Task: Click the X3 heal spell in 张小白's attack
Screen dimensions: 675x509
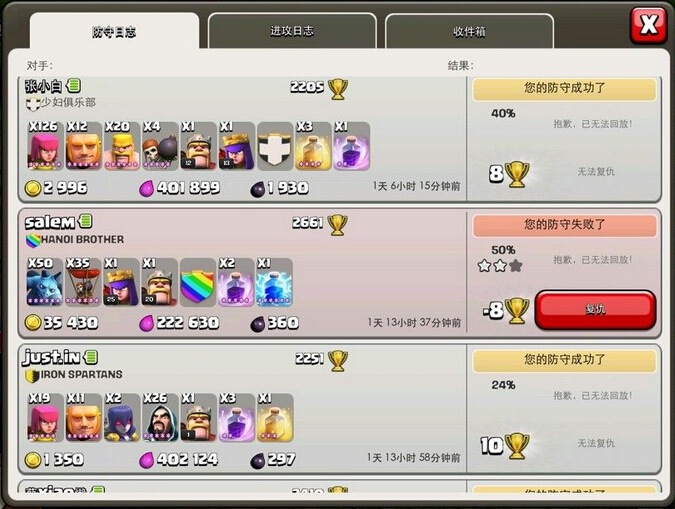Action: click(x=313, y=146)
